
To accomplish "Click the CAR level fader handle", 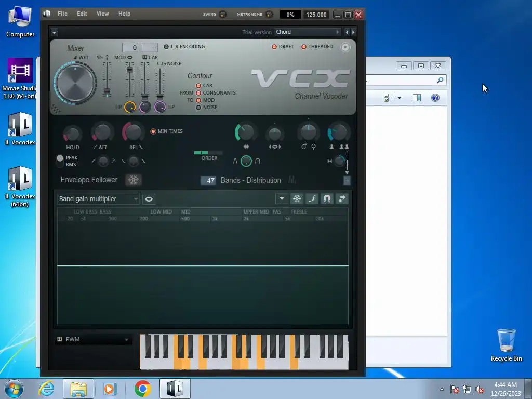I will [x=145, y=96].
